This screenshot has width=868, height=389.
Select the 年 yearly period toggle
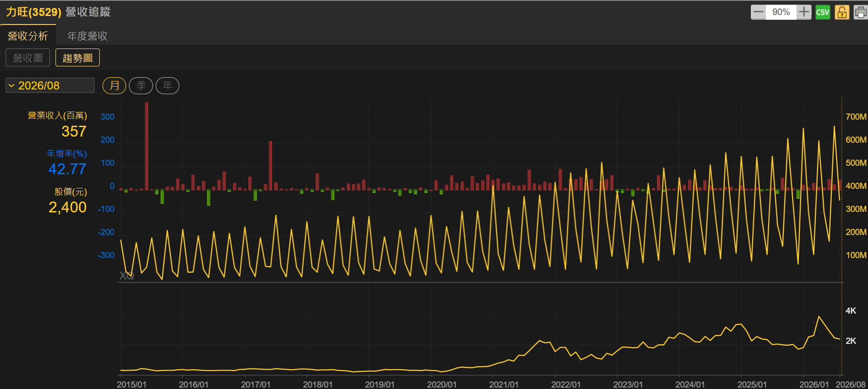click(167, 86)
